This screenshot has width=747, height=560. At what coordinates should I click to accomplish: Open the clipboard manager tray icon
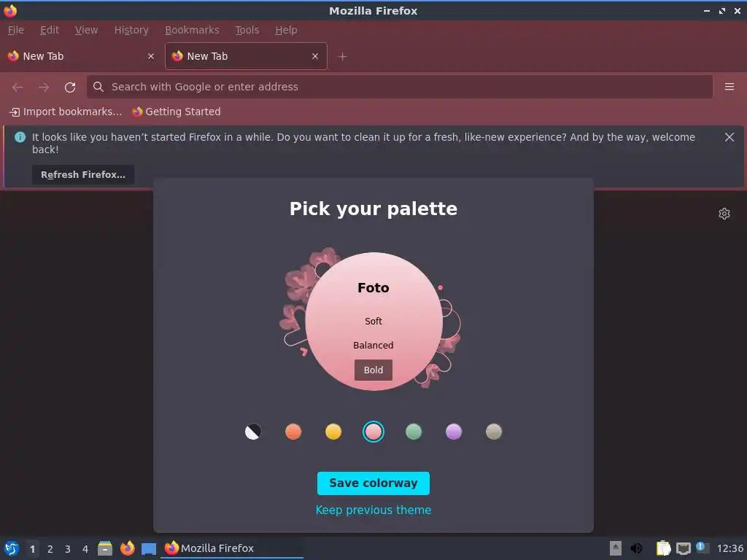click(x=663, y=548)
